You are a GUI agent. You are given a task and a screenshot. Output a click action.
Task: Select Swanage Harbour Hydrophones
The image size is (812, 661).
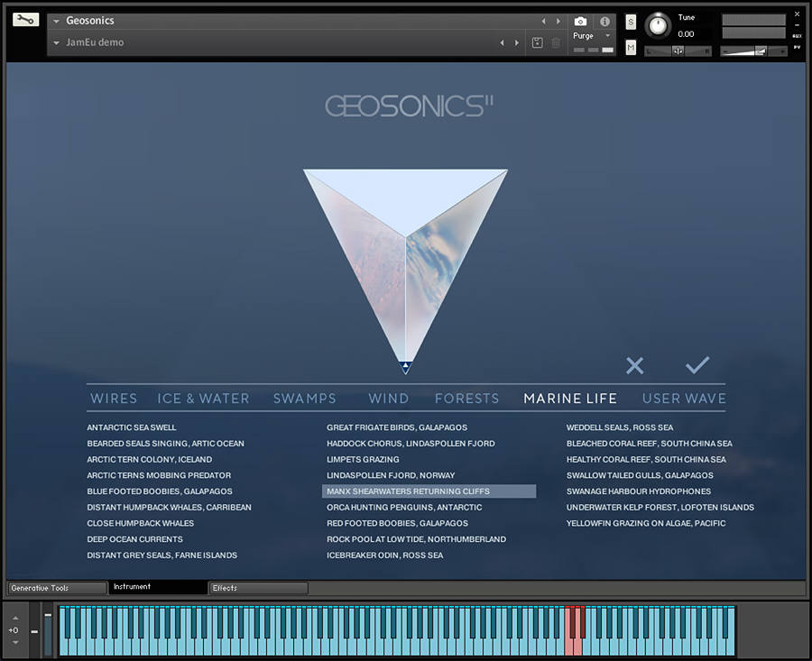coord(639,491)
